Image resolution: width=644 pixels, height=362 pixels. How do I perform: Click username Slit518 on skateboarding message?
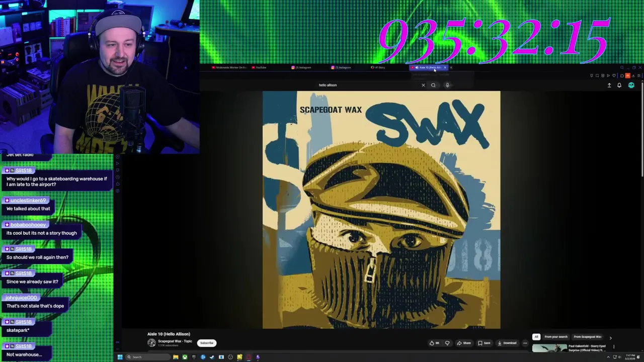(x=23, y=170)
